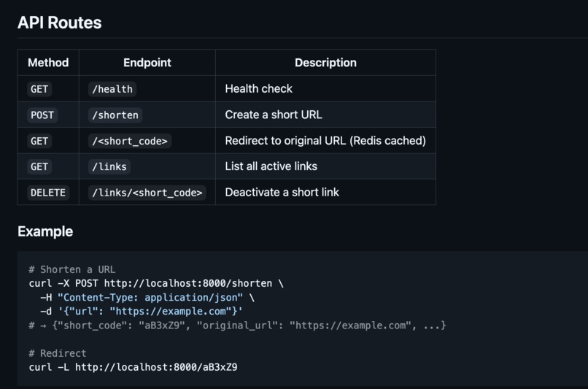The image size is (588, 389).
Task: Click the List all active links description
Action: (271, 166)
